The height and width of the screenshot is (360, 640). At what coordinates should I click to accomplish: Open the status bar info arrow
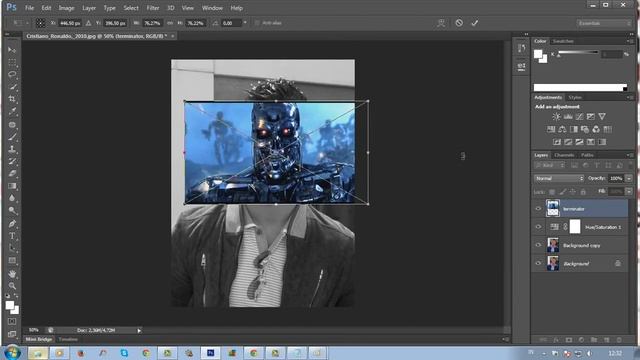(x=139, y=330)
